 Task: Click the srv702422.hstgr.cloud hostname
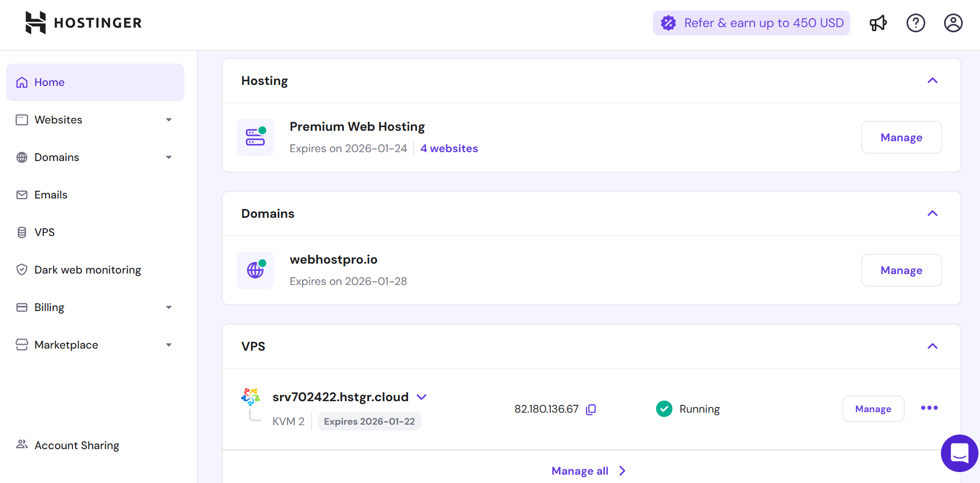point(340,397)
